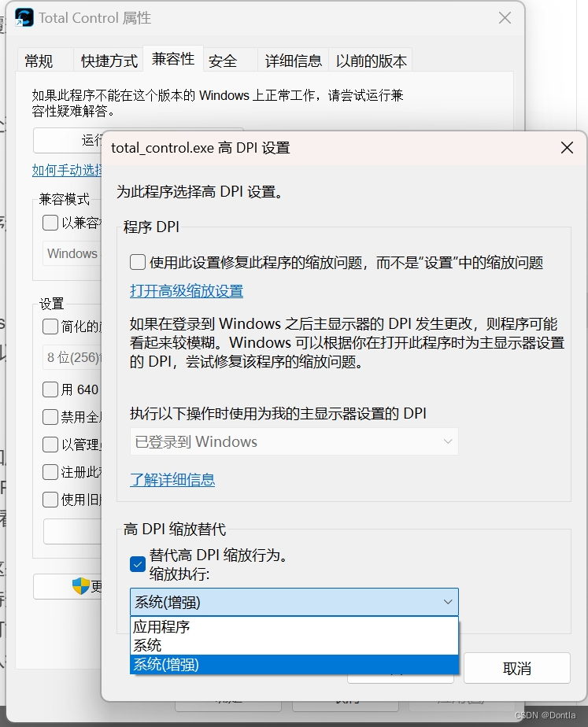Click the 取消 button in DPI dialog
This screenshot has width=588, height=727.
[517, 668]
